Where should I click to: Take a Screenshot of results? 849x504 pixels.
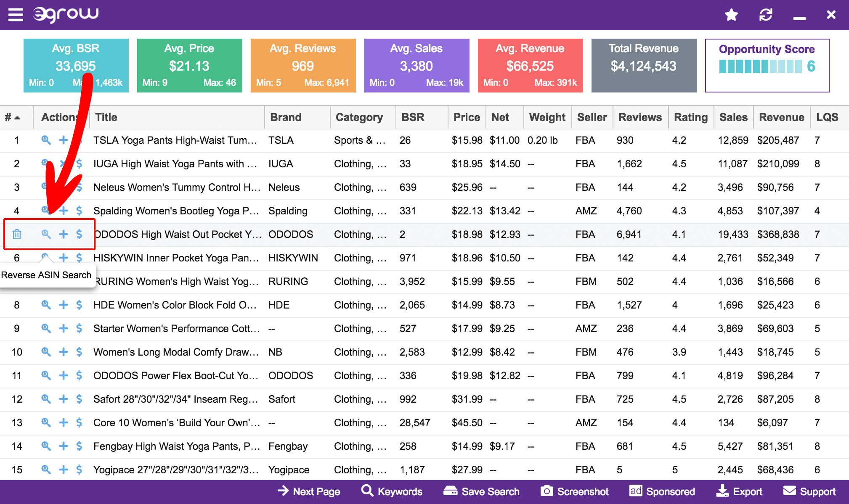tap(574, 491)
